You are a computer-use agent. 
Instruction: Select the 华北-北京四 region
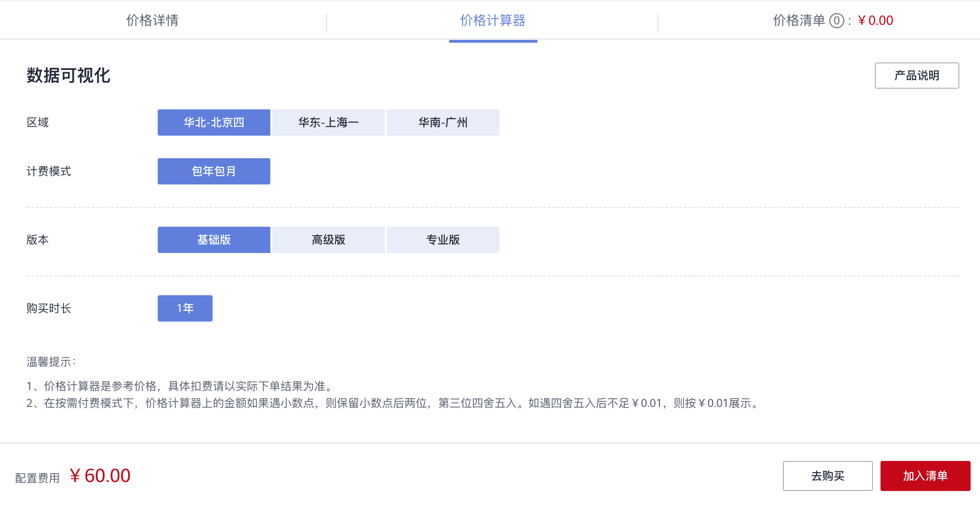point(214,123)
